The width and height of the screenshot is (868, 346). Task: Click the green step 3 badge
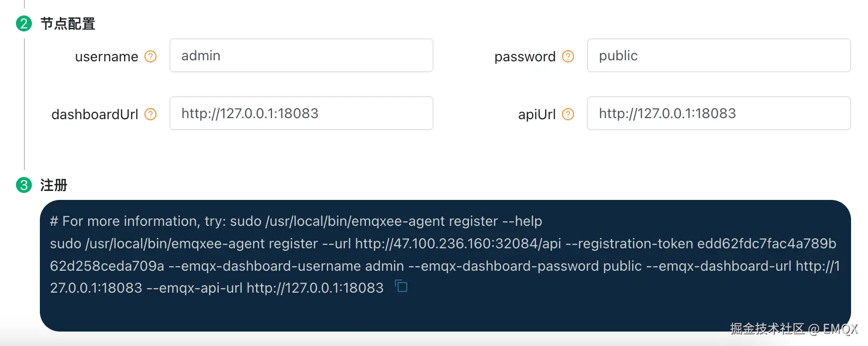24,185
